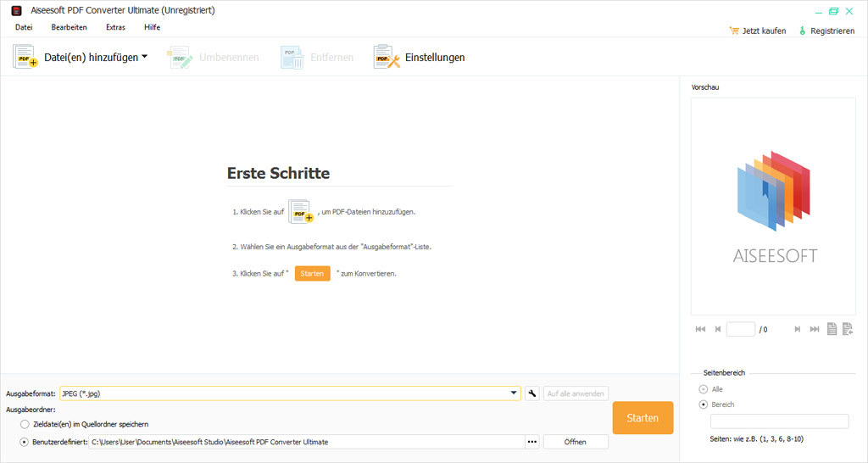Image resolution: width=868 pixels, height=463 pixels.
Task: Open the Bearbeiten menu
Action: click(70, 27)
